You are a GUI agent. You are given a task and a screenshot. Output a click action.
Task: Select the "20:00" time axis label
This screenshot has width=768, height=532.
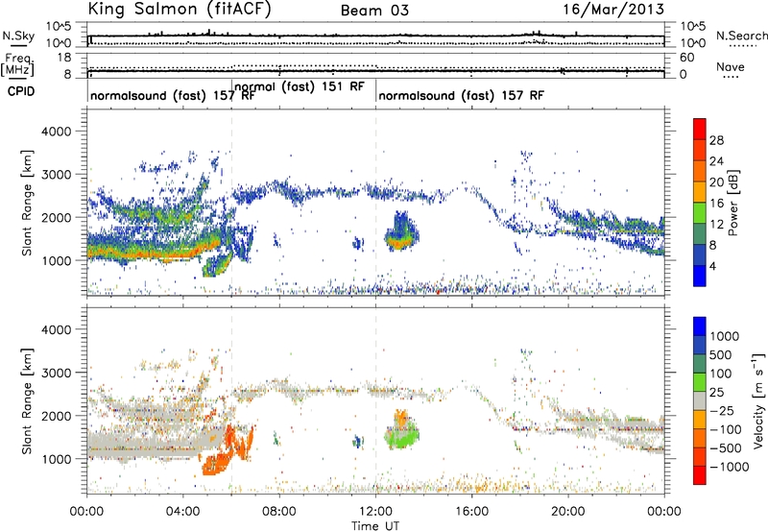(568, 512)
